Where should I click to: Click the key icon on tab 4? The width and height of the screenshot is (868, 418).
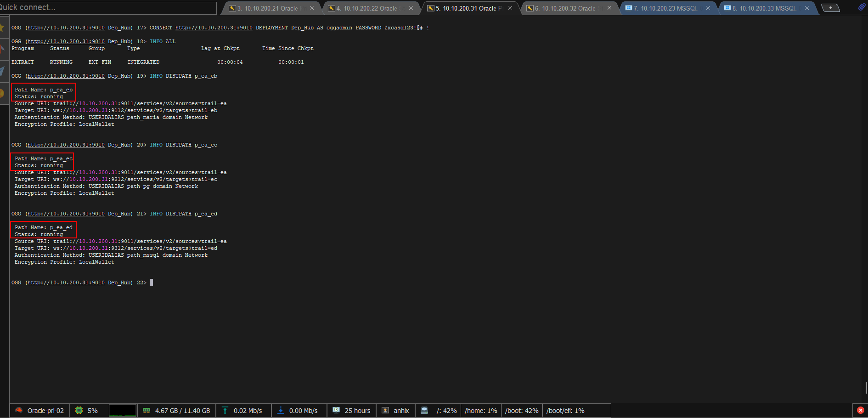click(332, 8)
